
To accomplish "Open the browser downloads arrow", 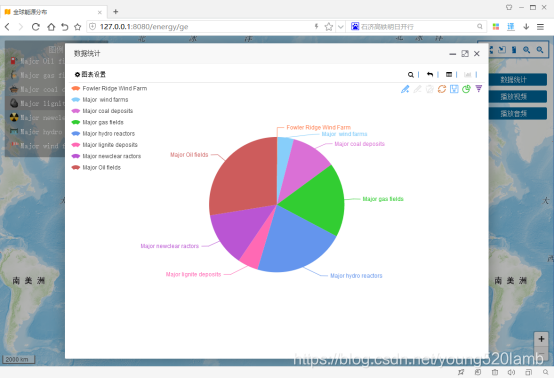I will 526,27.
